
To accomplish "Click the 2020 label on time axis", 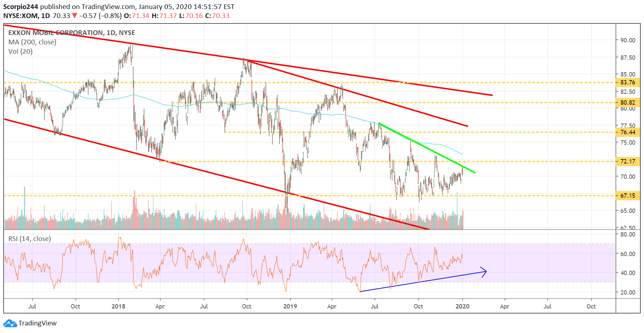I will [x=463, y=306].
